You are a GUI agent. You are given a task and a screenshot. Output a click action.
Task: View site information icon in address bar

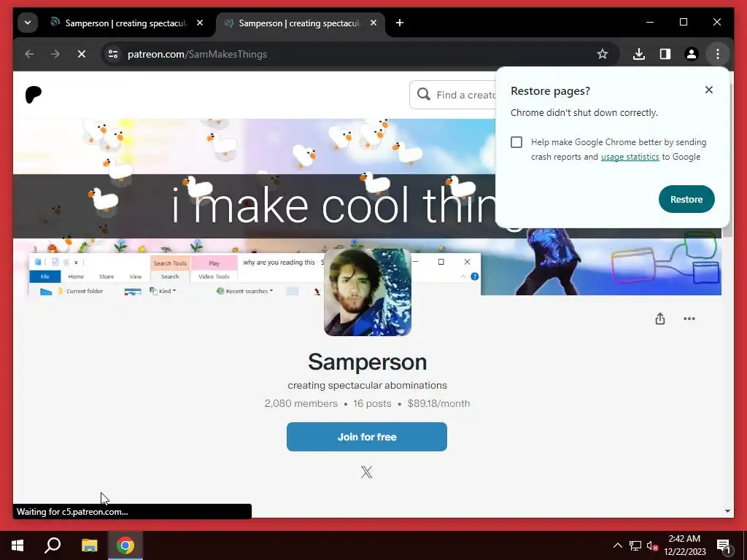[113, 54]
